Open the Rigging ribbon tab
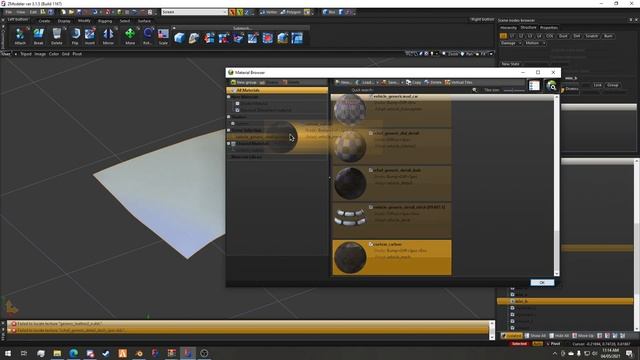This screenshot has height=360, width=640. pos(105,21)
